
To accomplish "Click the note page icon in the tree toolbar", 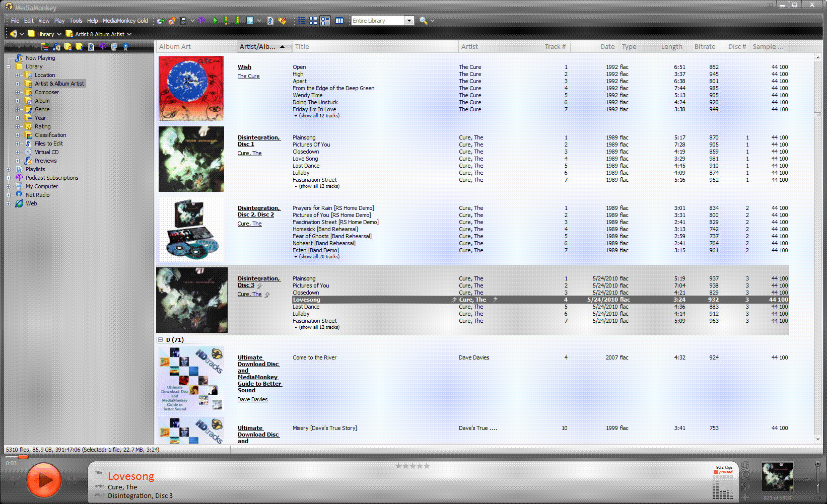I will 91,47.
